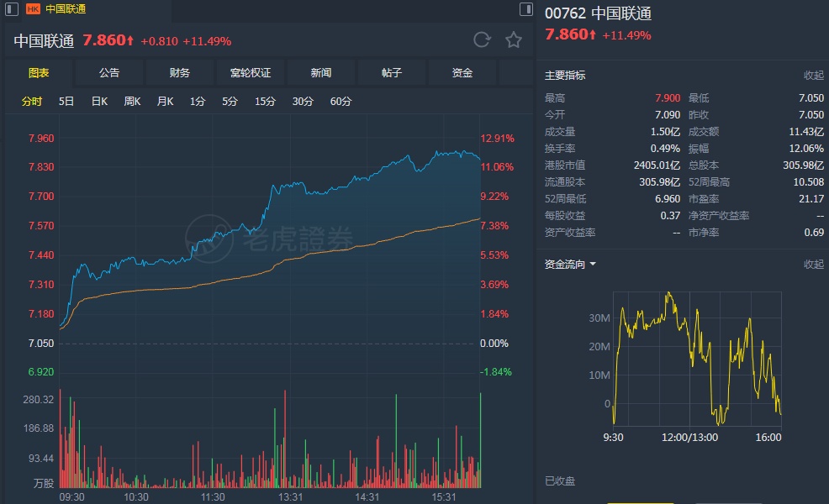Viewport: 829px width, 504px height.
Task: Collapse the 主要指标 section via 收起
Action: tap(814, 76)
